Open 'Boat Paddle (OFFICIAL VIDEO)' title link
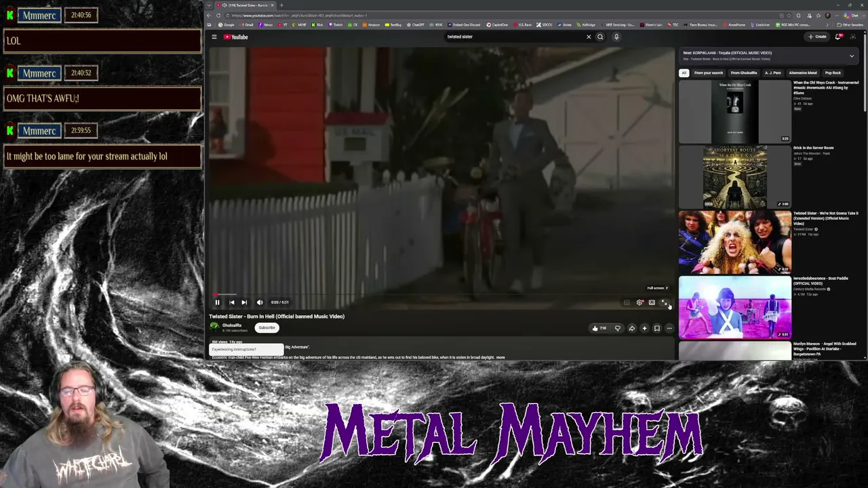 point(821,281)
